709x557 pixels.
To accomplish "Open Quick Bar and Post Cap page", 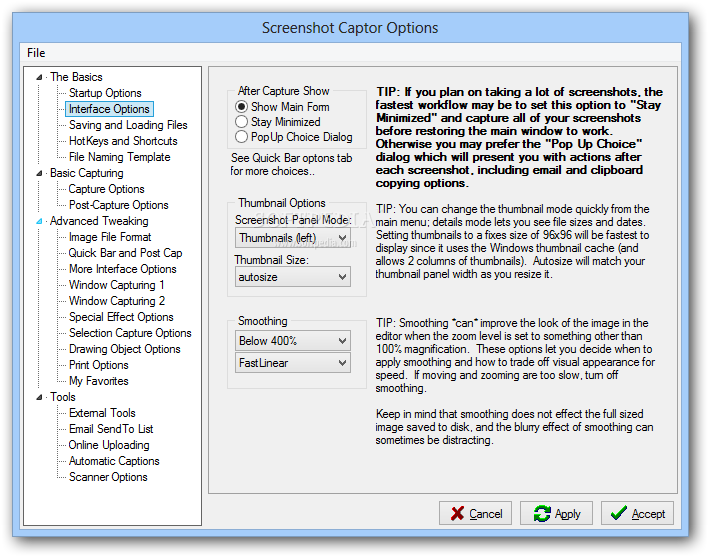I will (125, 253).
